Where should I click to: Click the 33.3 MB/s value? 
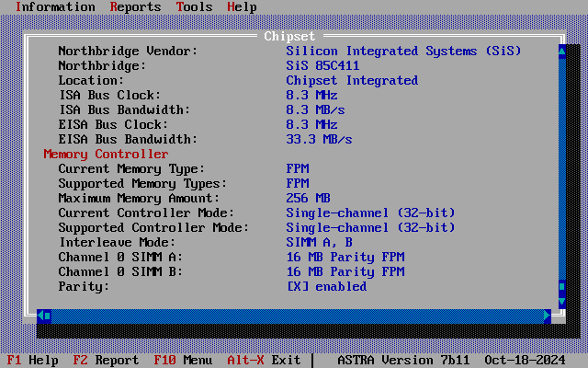pos(319,139)
